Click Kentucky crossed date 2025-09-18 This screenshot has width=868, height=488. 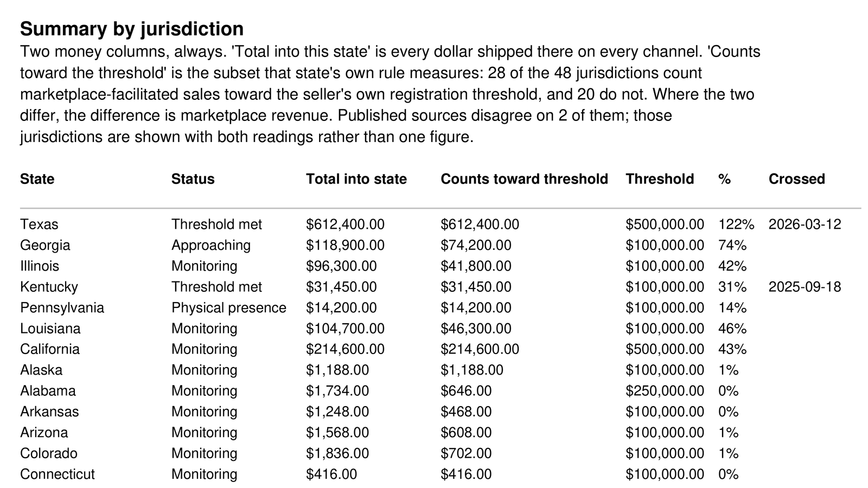click(805, 287)
